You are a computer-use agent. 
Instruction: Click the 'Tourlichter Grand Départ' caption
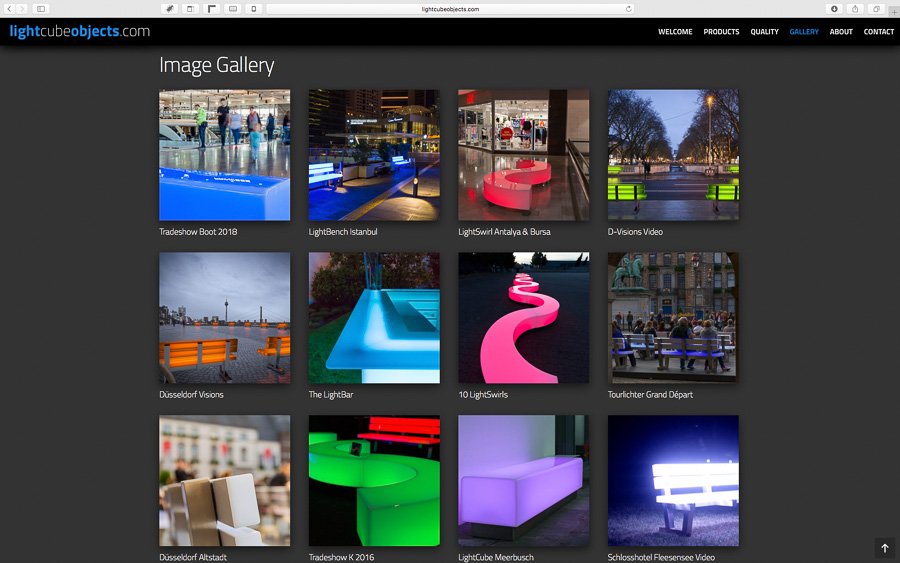(650, 395)
